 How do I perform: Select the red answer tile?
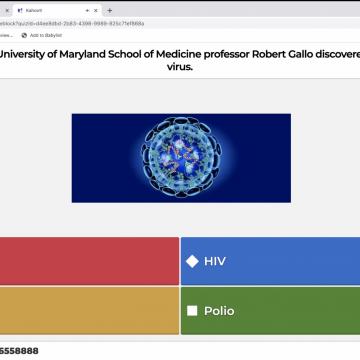click(x=89, y=261)
